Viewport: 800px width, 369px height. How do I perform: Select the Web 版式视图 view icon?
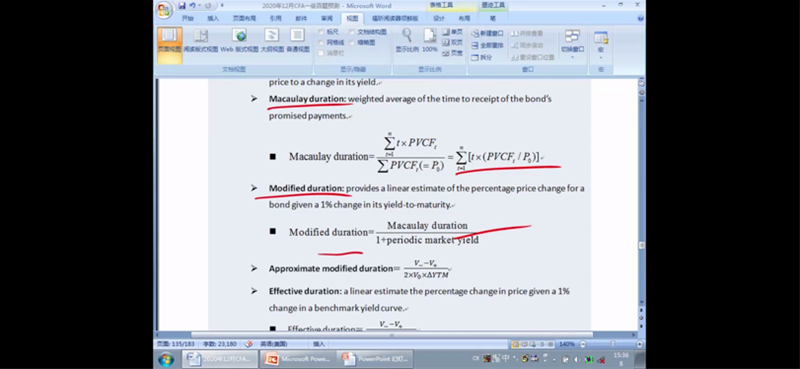[x=239, y=41]
